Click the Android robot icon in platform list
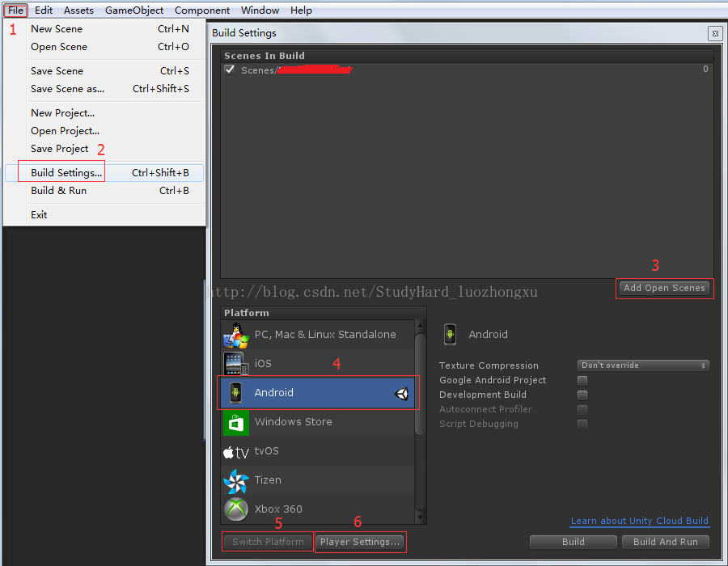The height and width of the screenshot is (566, 728). point(236,393)
